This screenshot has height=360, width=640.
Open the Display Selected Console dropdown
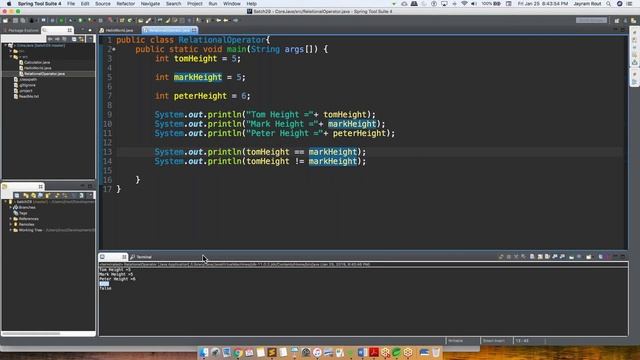(x=579, y=257)
